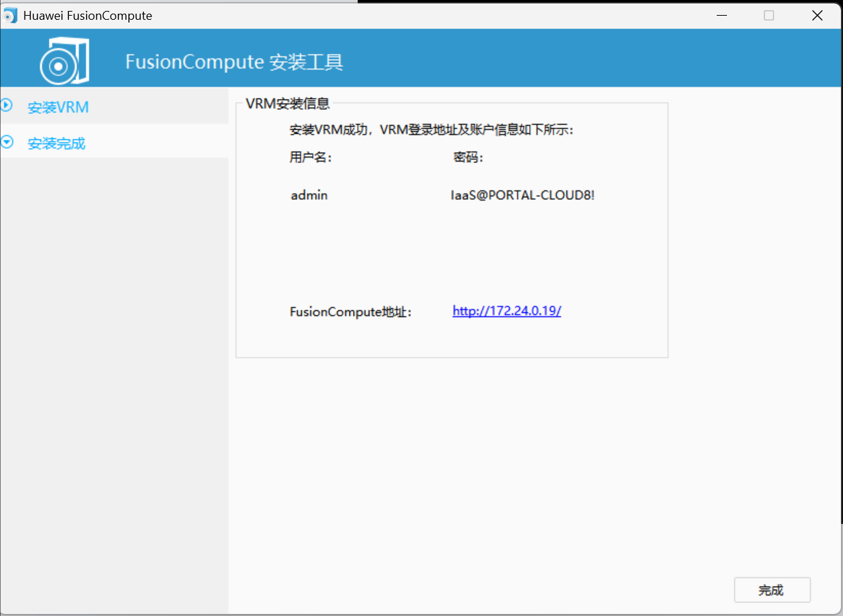
Task: Click the 安装VRM成功 message line
Action: (432, 130)
